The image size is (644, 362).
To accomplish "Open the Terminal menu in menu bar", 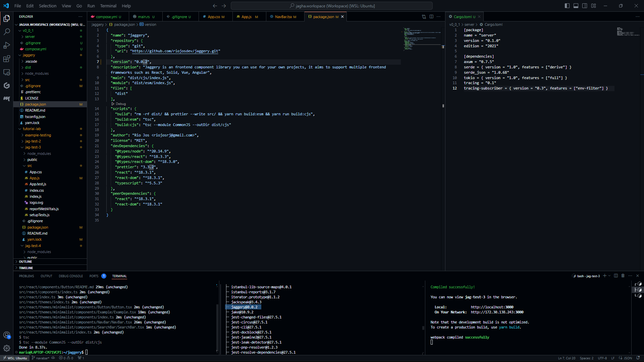I will coord(108,6).
